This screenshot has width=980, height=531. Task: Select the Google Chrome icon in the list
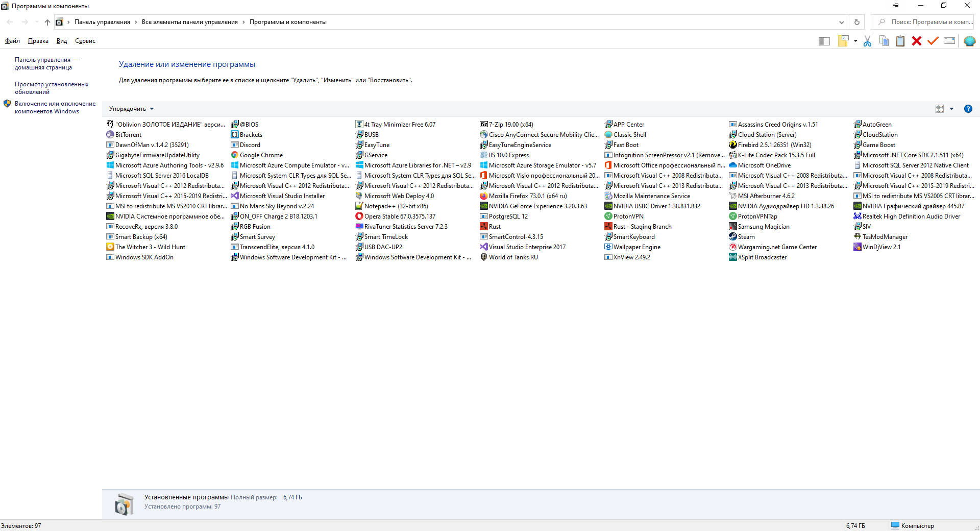click(234, 155)
